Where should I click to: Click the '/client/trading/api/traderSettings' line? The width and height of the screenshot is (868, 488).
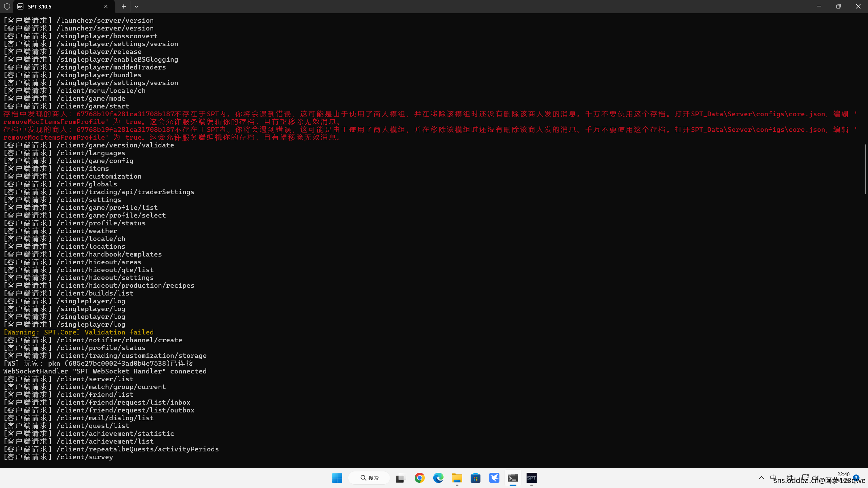click(x=99, y=192)
